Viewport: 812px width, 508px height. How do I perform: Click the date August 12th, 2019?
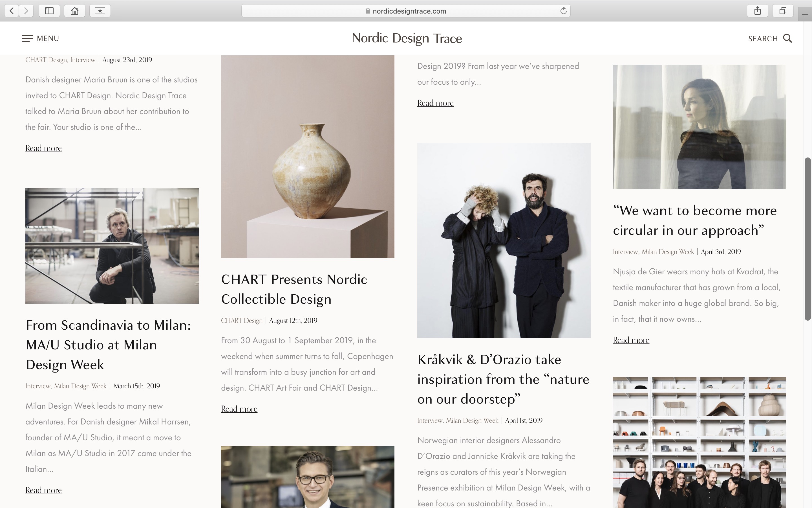coord(293,321)
